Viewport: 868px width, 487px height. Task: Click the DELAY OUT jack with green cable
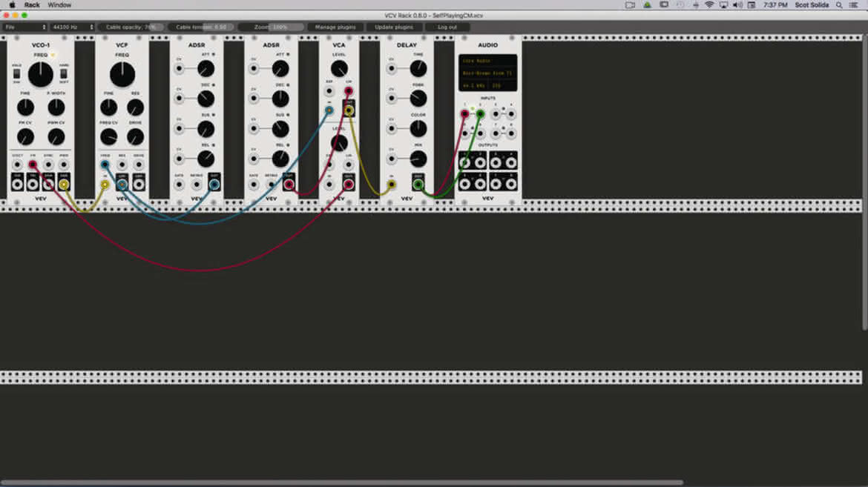coord(418,185)
